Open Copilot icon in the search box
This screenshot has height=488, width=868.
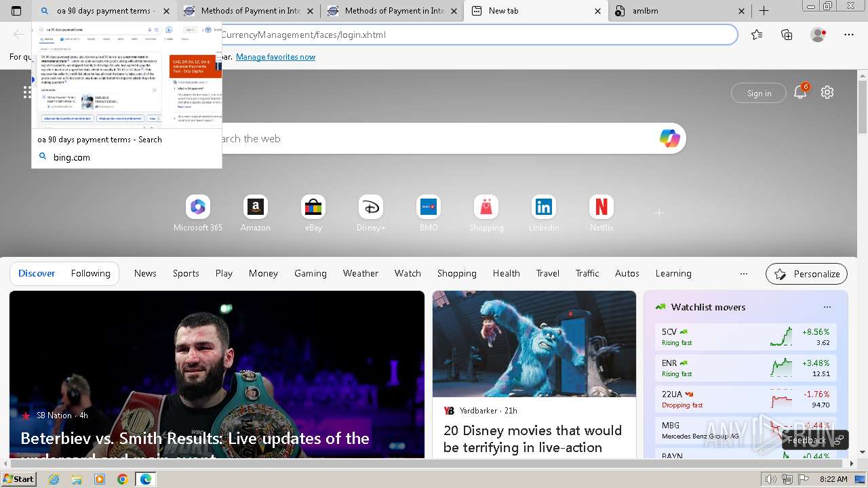coord(669,138)
